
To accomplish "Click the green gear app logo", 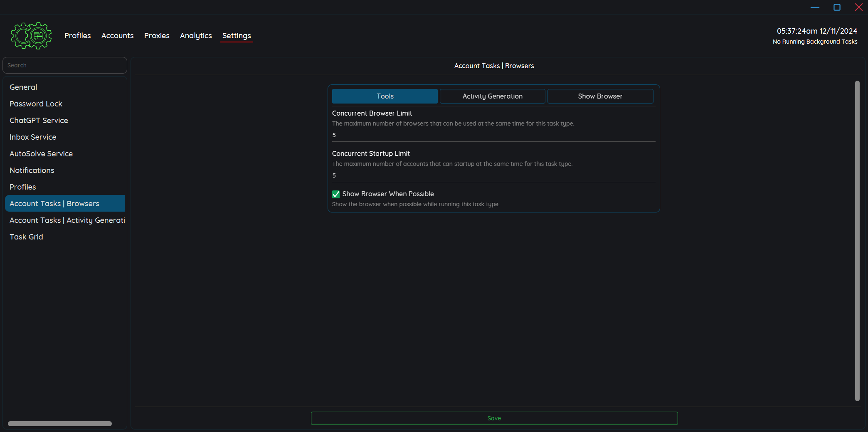I will (31, 36).
